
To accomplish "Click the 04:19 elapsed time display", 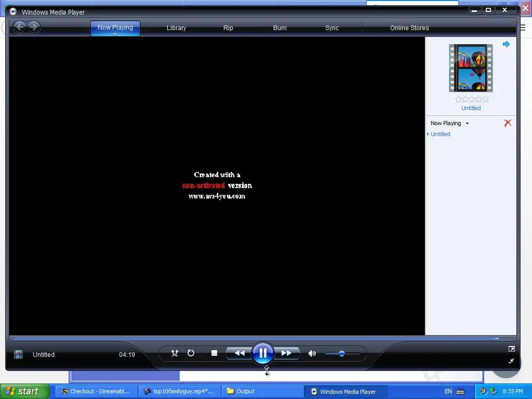I will pos(127,354).
